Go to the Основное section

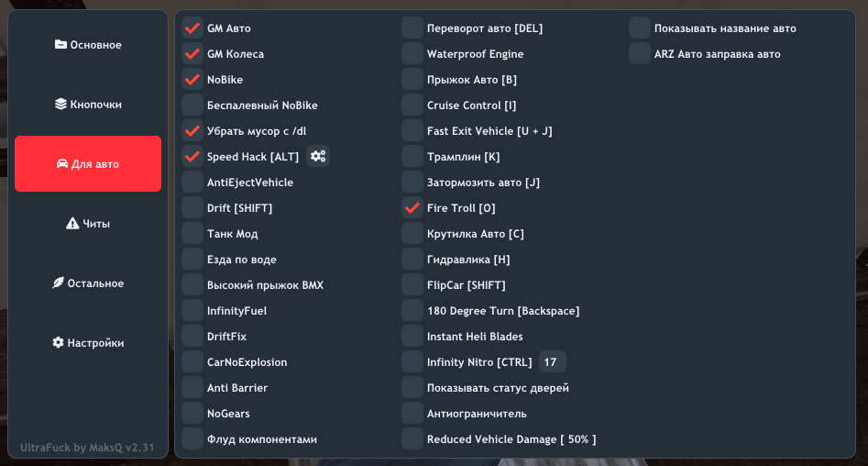[x=88, y=45]
